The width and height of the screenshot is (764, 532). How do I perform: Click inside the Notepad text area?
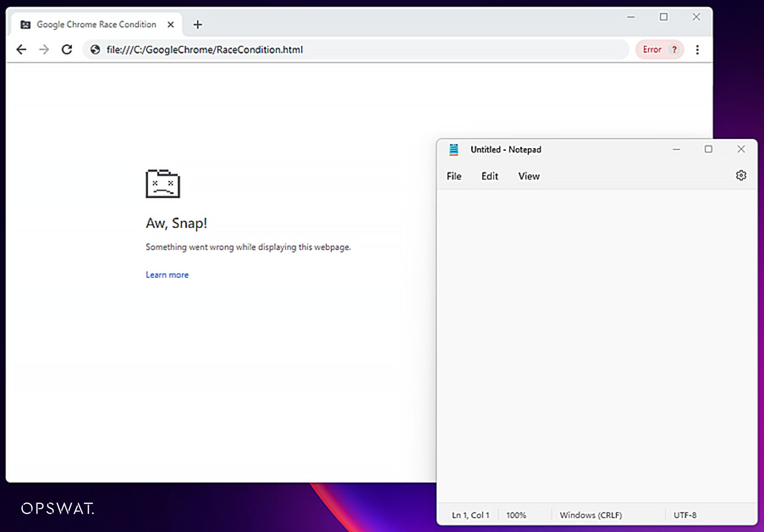(x=597, y=344)
